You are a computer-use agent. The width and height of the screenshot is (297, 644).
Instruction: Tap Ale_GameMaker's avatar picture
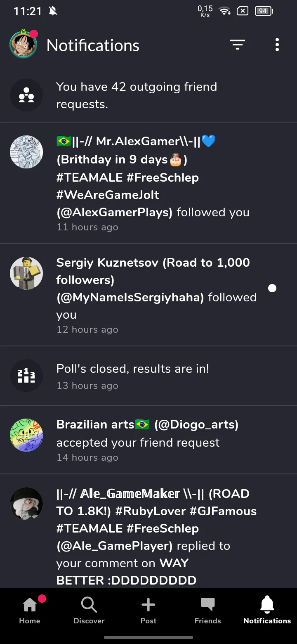(26, 504)
